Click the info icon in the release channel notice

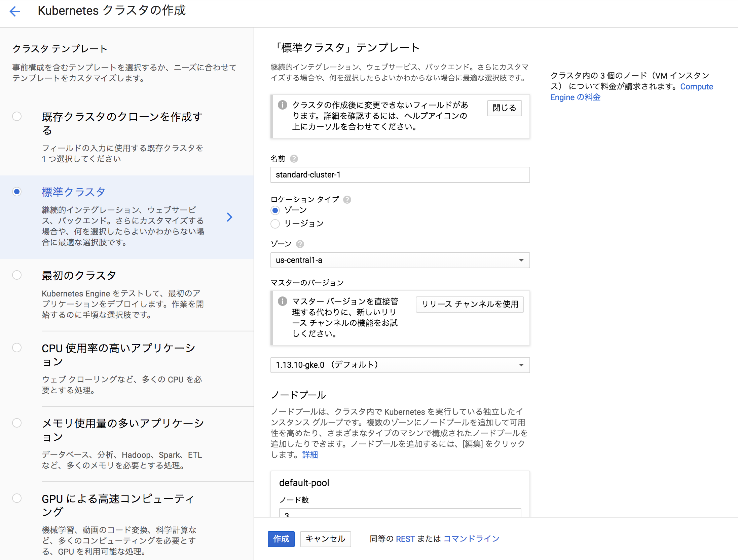point(282,301)
